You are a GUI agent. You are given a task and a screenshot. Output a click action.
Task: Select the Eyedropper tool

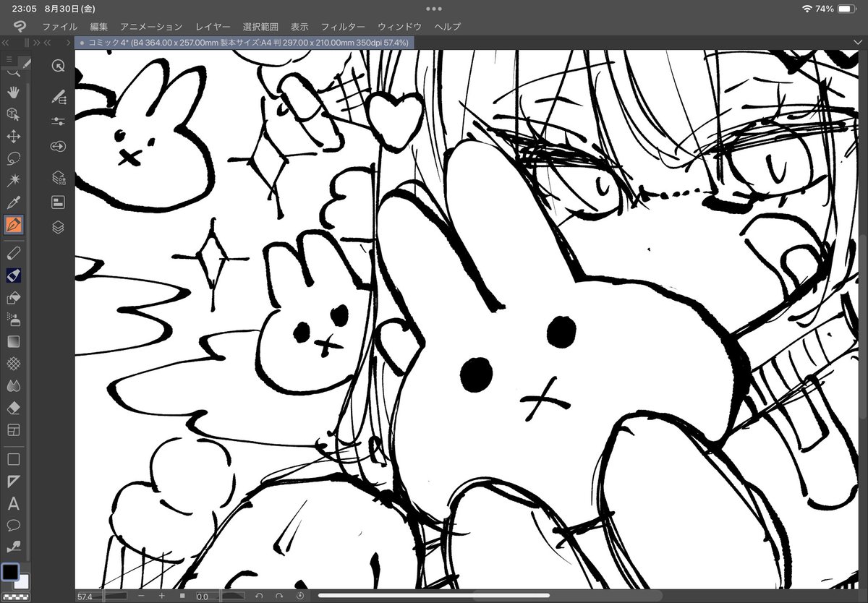13,202
